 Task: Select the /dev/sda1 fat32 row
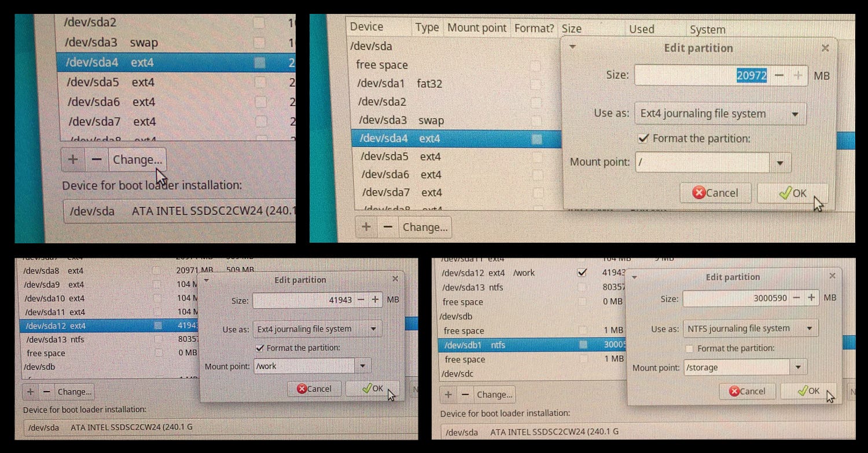(456, 83)
